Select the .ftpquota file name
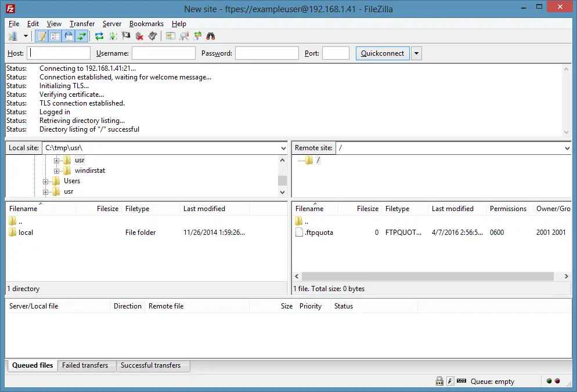577x392 pixels. (x=319, y=233)
